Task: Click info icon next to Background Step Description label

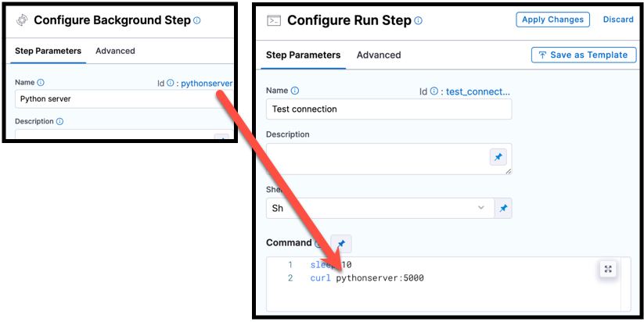Action: pyautogui.click(x=59, y=122)
